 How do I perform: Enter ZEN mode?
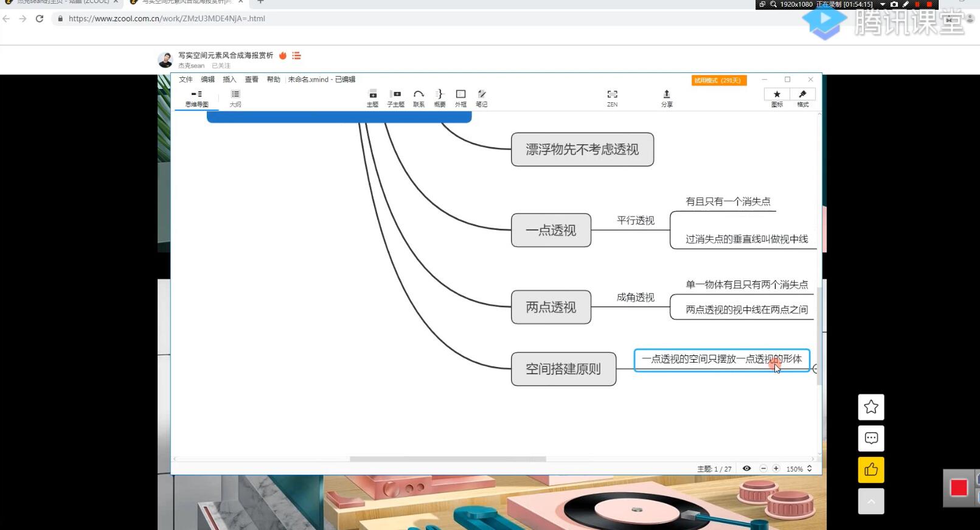click(612, 97)
